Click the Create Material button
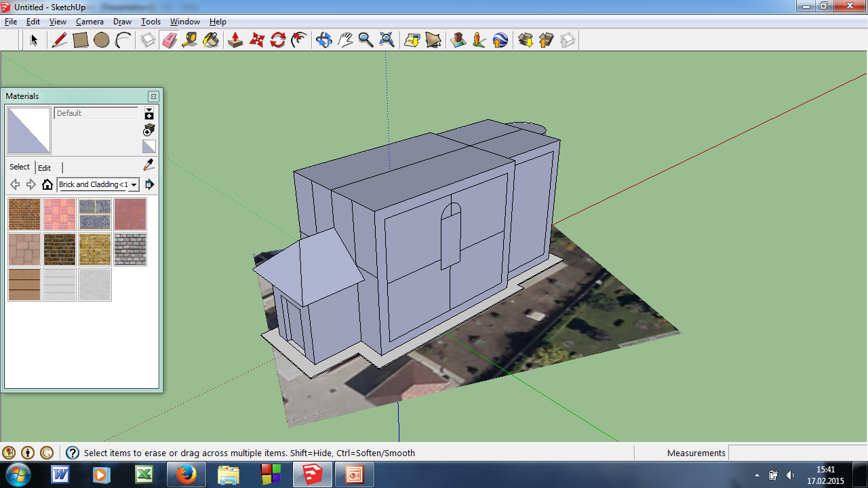 pyautogui.click(x=149, y=129)
